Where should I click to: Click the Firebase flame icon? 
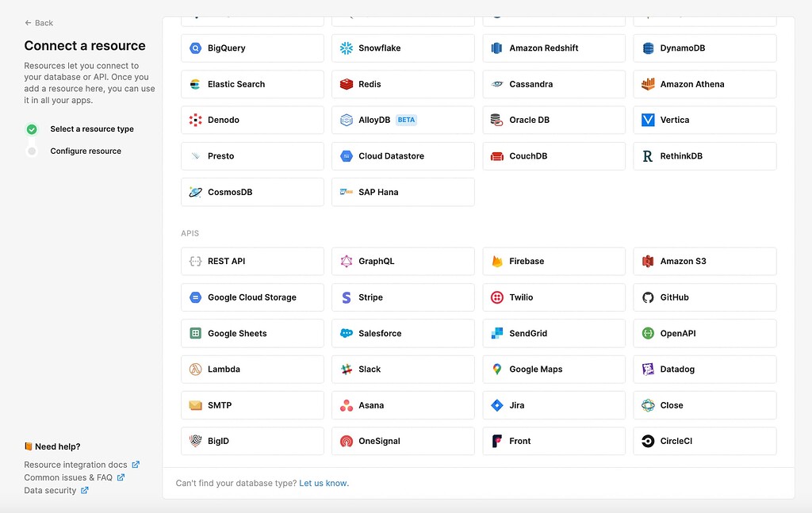pos(496,262)
